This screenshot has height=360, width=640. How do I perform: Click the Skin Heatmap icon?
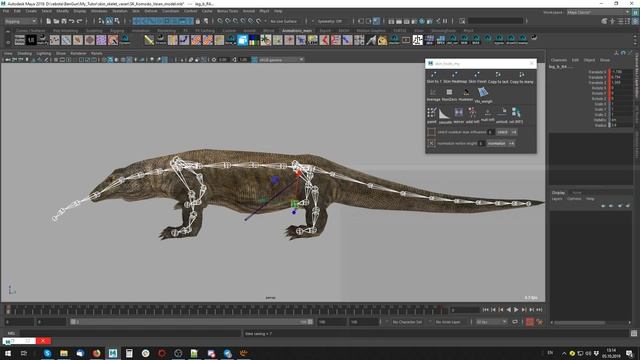click(x=454, y=75)
